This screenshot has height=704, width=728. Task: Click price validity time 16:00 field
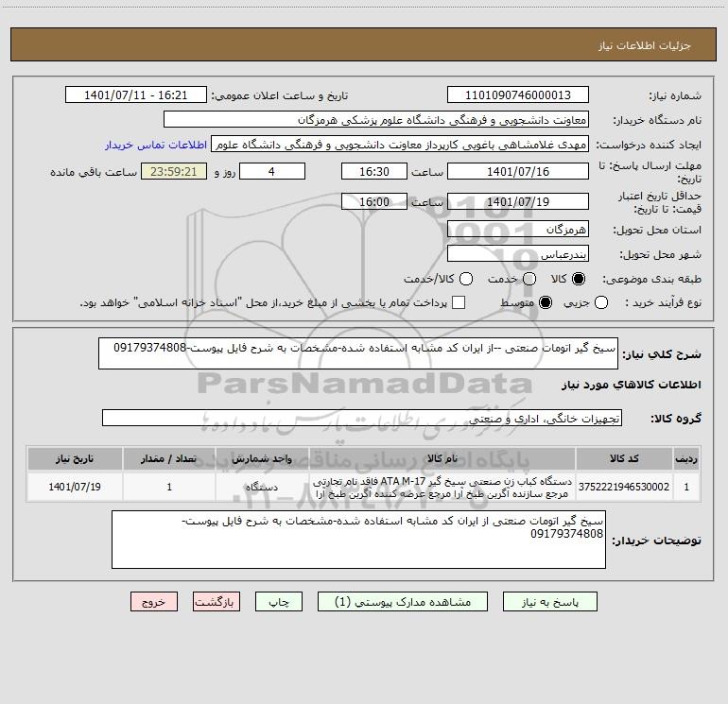[374, 201]
